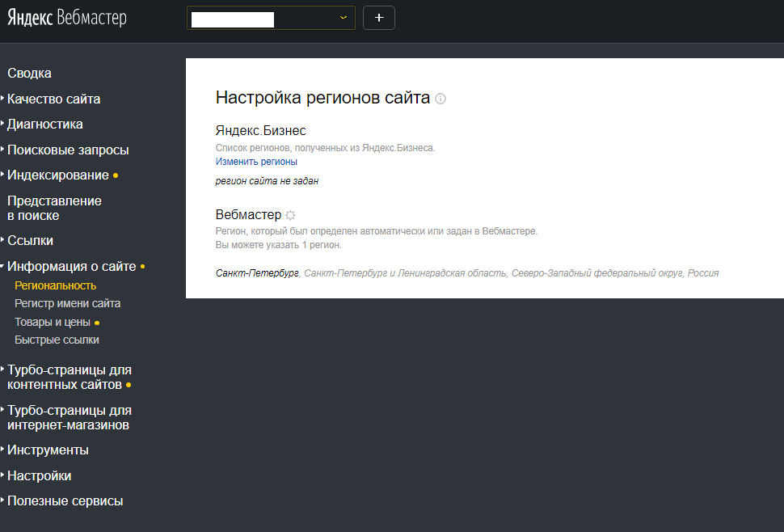Expand the Качество сайта section
784x532 pixels.
coord(53,99)
